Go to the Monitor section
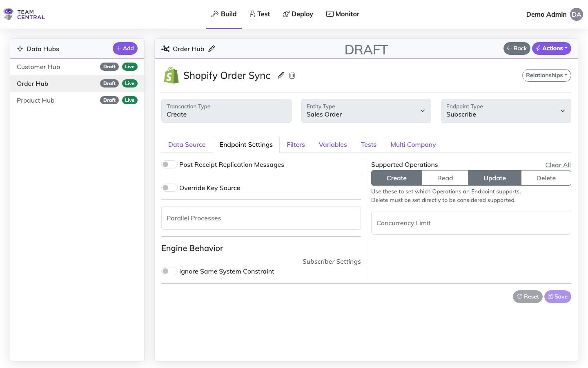The height and width of the screenshot is (368, 588). tap(343, 14)
